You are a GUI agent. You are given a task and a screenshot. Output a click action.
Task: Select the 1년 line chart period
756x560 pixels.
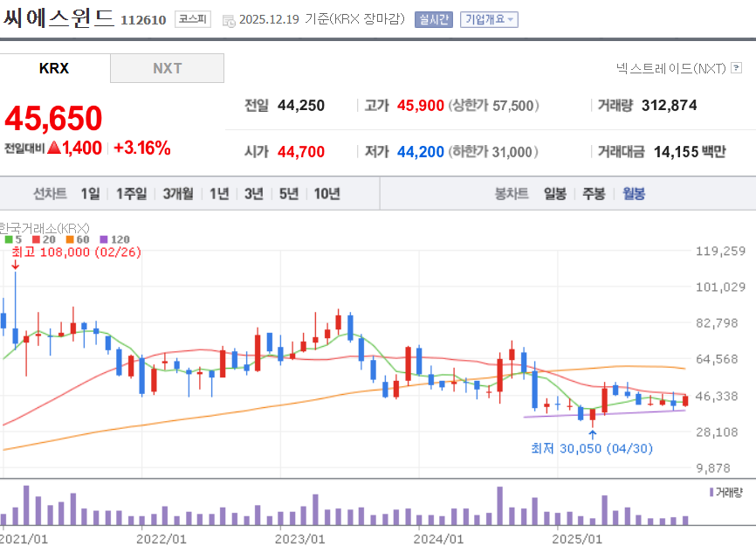[x=219, y=193]
